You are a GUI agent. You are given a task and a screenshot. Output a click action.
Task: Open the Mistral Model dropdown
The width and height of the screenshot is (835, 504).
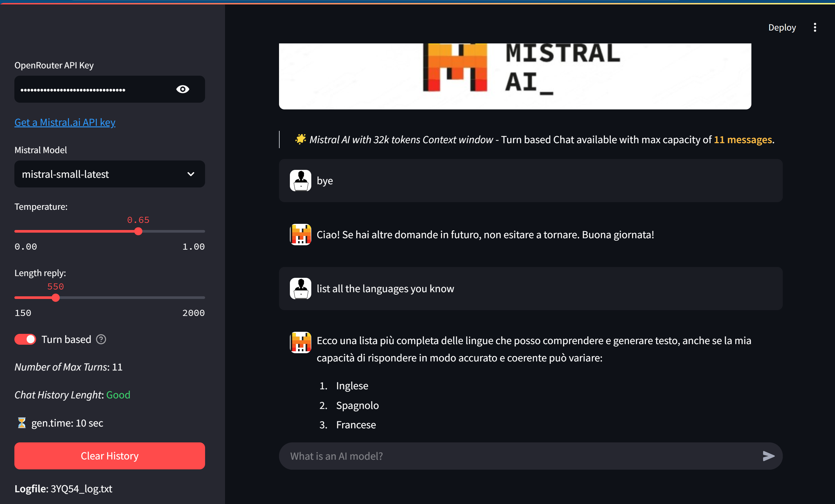[x=191, y=174]
